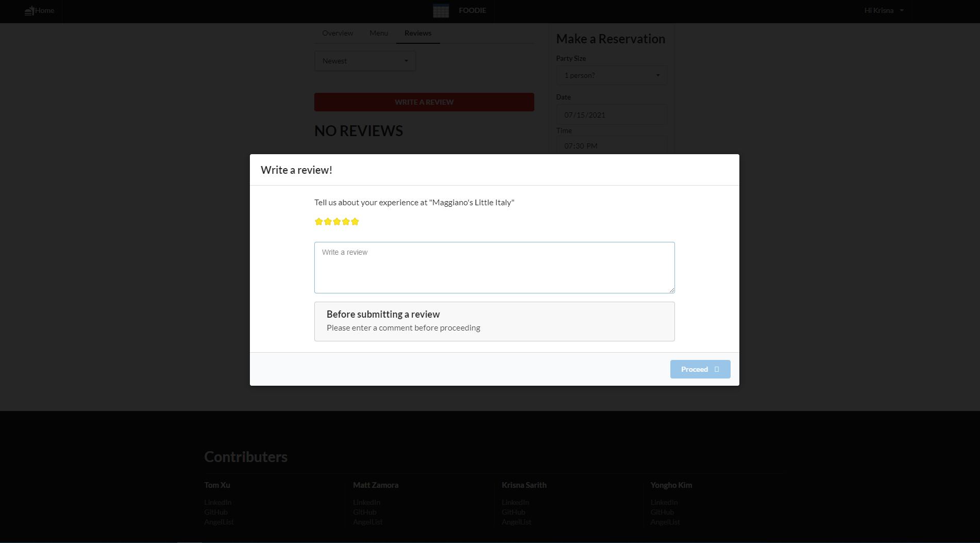
Task: Click the arrow icon on Proceed button
Action: pos(716,369)
